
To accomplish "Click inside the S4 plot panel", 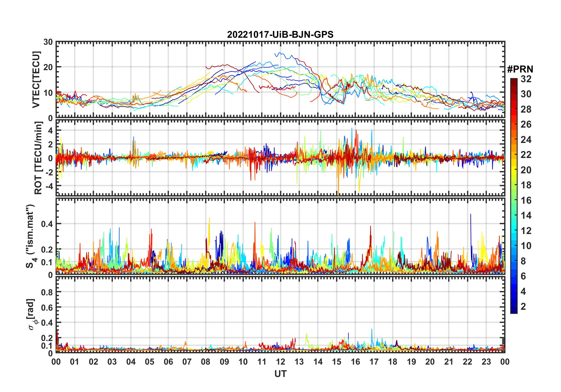I will [280, 236].
